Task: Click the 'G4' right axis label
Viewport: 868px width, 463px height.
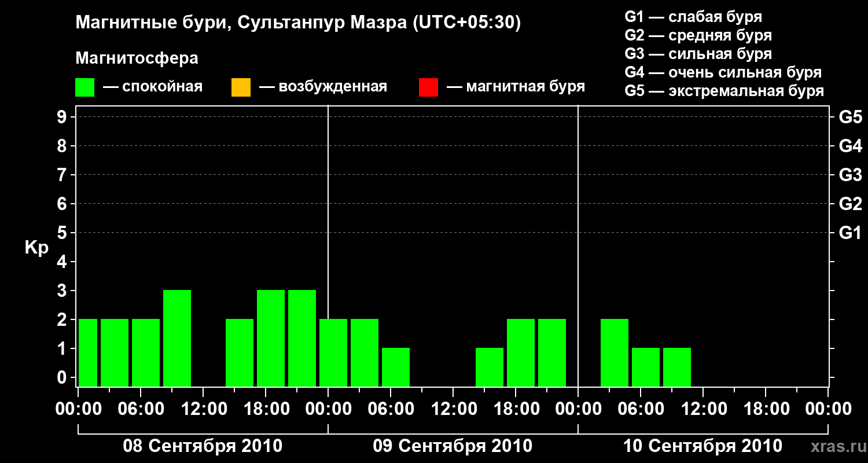Action: click(x=850, y=146)
